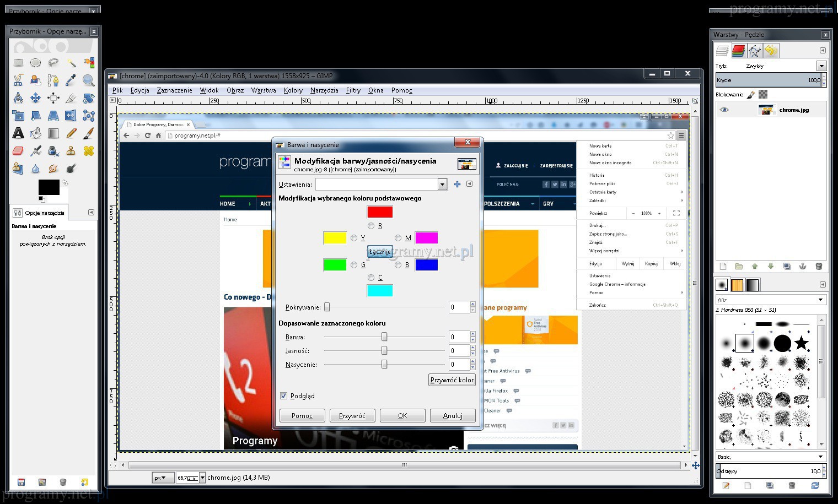
Task: Activate the Bucket Fill tool
Action: pos(36,133)
